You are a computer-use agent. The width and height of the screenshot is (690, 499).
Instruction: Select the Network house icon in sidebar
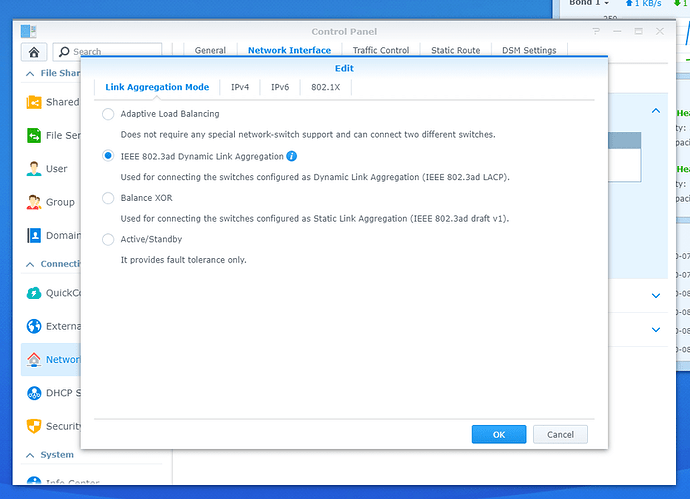click(x=34, y=360)
